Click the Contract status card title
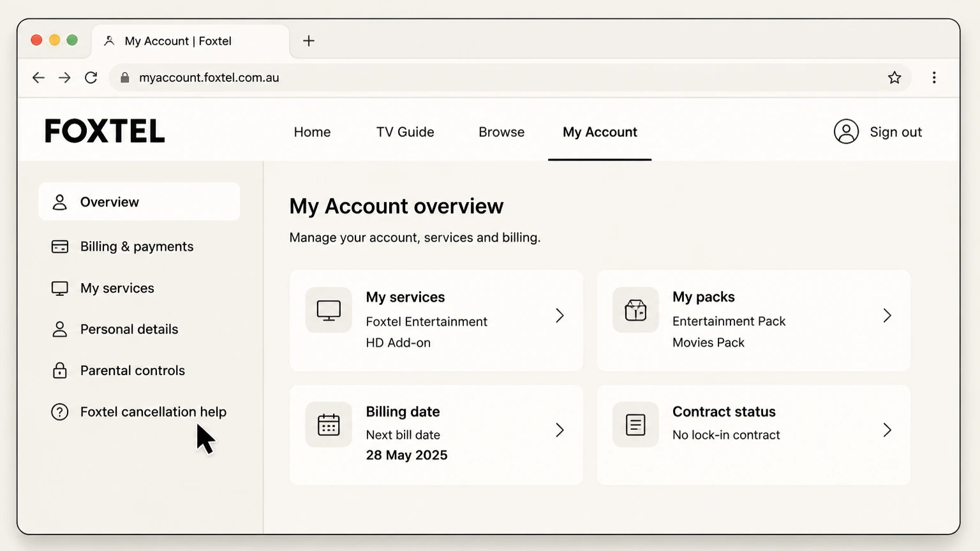 click(x=724, y=412)
